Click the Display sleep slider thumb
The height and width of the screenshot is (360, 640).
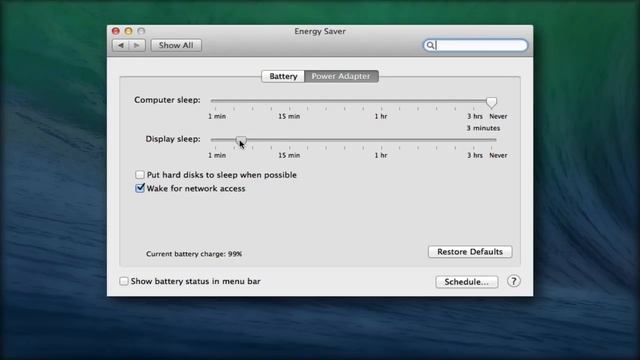241,141
